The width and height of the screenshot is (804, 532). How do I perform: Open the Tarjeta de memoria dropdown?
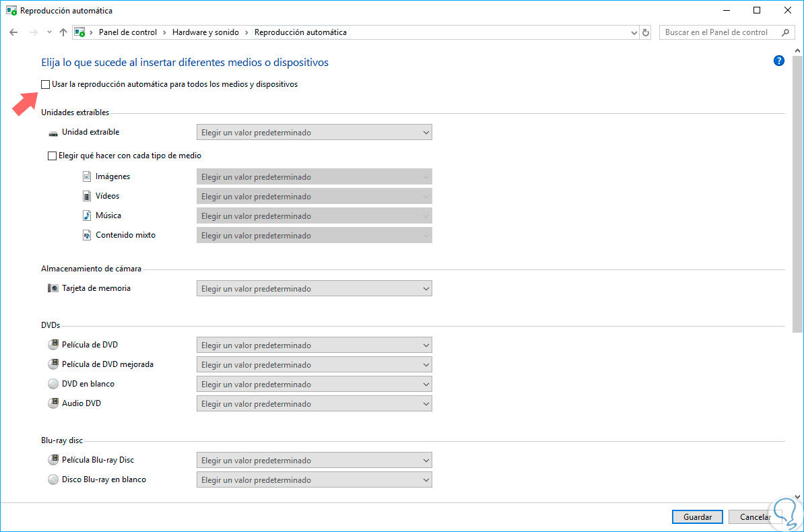click(314, 289)
